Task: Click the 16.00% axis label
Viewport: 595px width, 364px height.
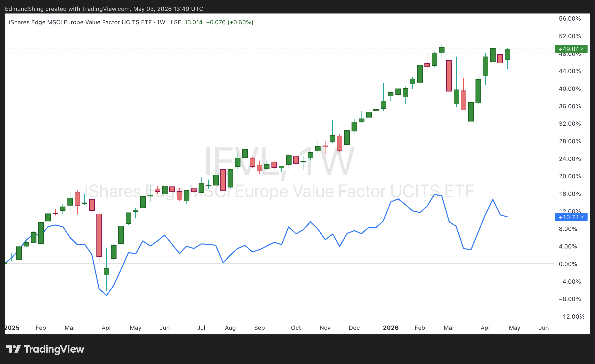Action: 570,194
